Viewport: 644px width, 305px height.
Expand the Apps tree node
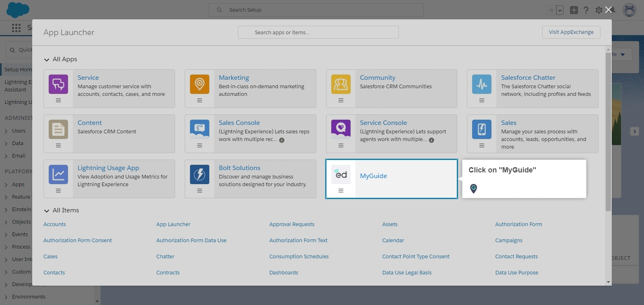click(x=6, y=185)
